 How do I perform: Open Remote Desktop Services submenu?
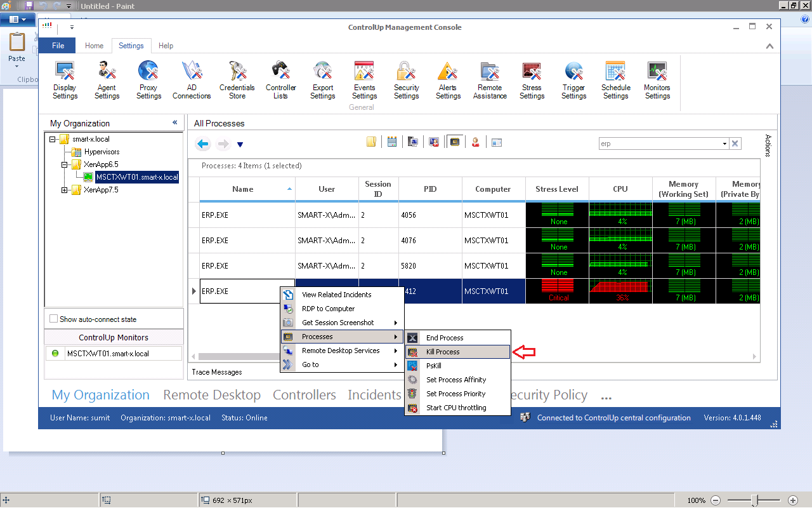[342, 351]
